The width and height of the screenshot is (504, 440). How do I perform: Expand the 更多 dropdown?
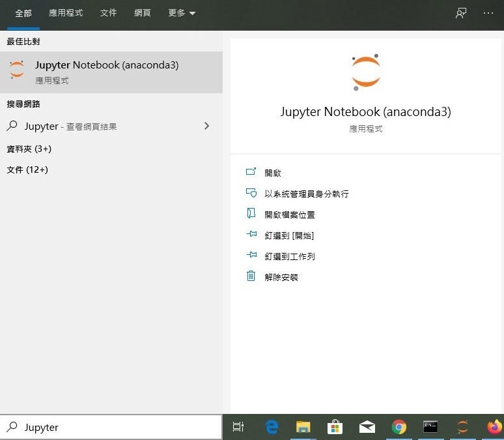point(182,13)
